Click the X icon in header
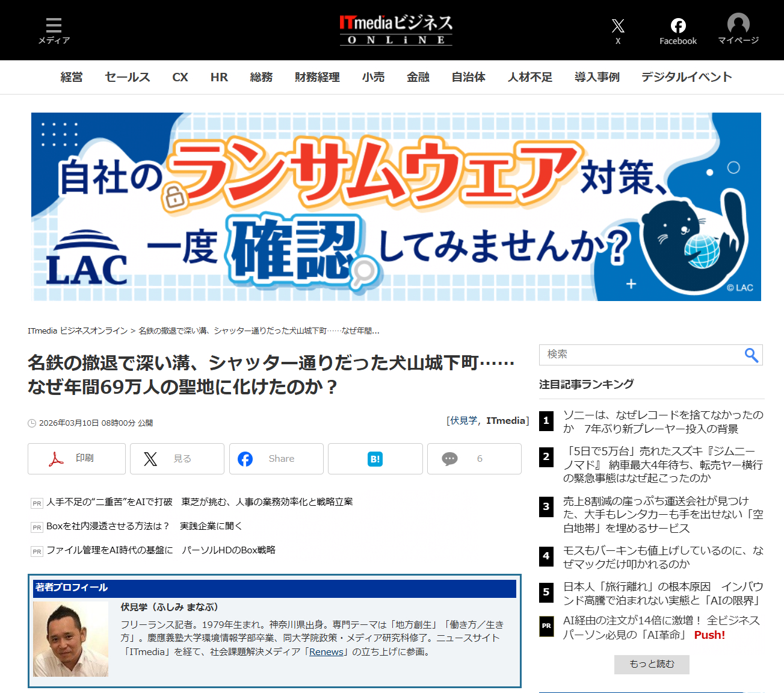The image size is (784, 693). 617,30
